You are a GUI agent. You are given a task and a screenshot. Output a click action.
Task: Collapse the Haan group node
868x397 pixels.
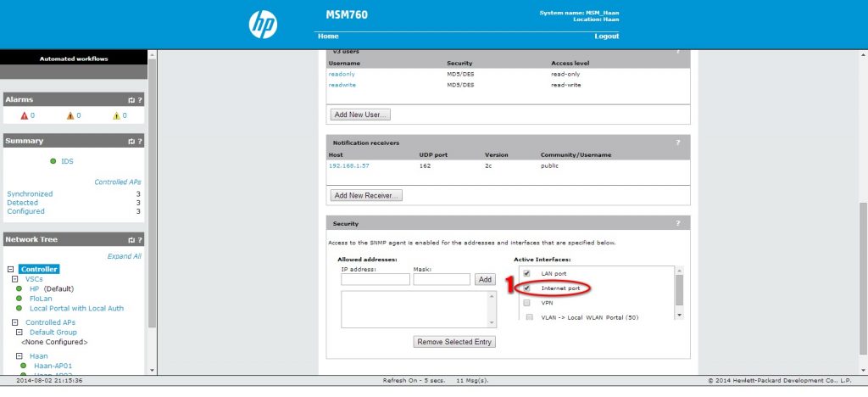16,356
